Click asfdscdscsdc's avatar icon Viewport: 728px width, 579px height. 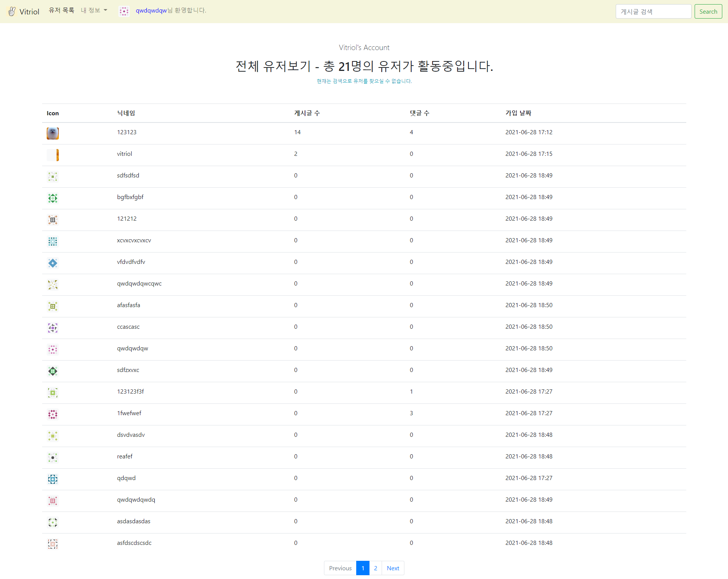tap(53, 544)
